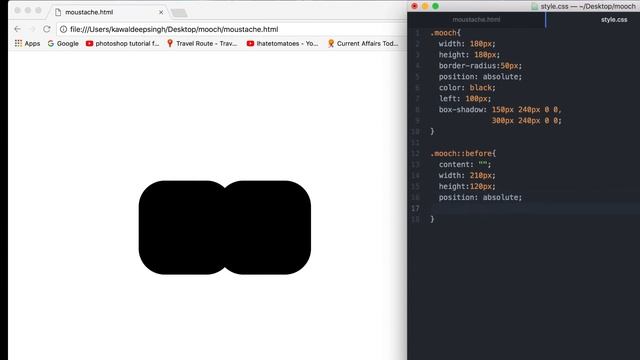Screen dimensions: 640x360
Task: Minimize the editor window with yellow button
Action: [x=425, y=6]
